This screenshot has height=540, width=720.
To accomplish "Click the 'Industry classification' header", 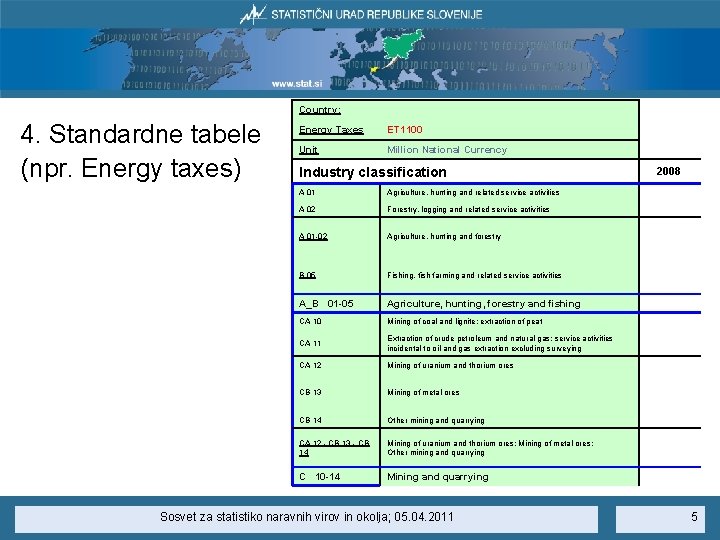I will pos(372,172).
